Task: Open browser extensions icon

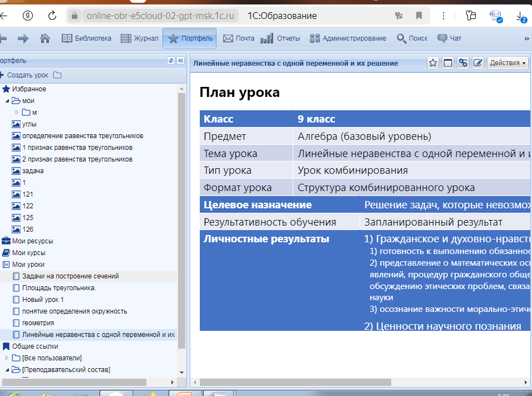Action: (471, 16)
